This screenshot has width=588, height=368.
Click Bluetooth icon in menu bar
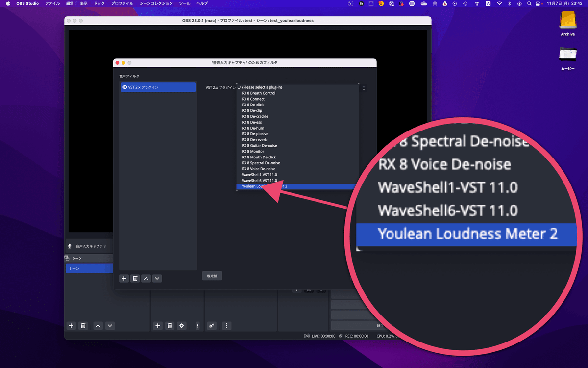[x=510, y=3]
